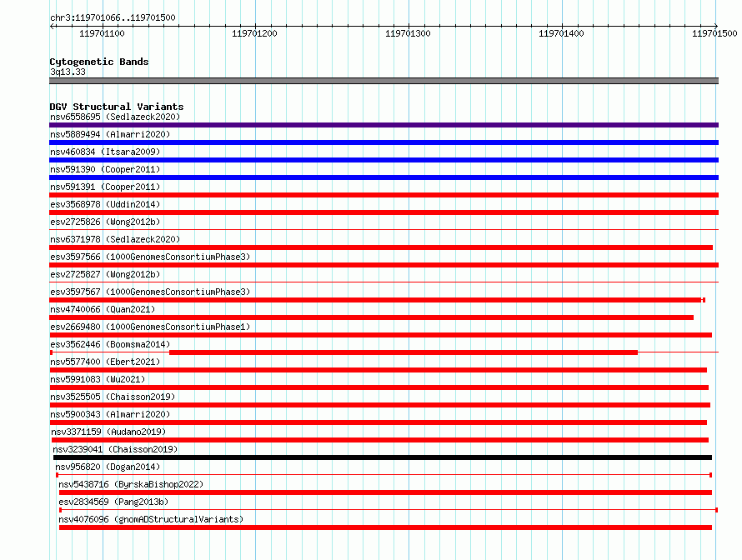Open nsv5577400 (Ebert2021) variant label
Image resolution: width=742 pixels, height=560 pixels.
(105, 362)
